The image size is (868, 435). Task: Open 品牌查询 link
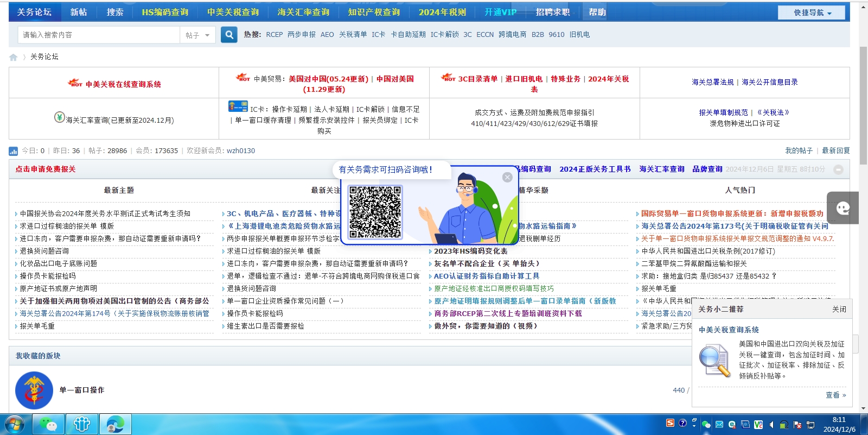point(707,169)
